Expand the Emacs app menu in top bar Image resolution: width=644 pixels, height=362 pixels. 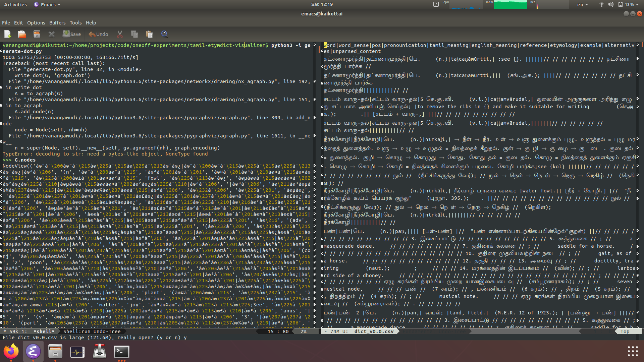tap(47, 4)
